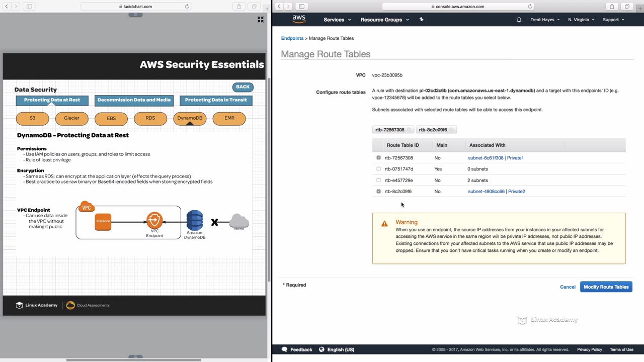The image size is (644, 362).
Task: Click the pin shortcuts icon in AWS nav
Action: (x=422, y=20)
